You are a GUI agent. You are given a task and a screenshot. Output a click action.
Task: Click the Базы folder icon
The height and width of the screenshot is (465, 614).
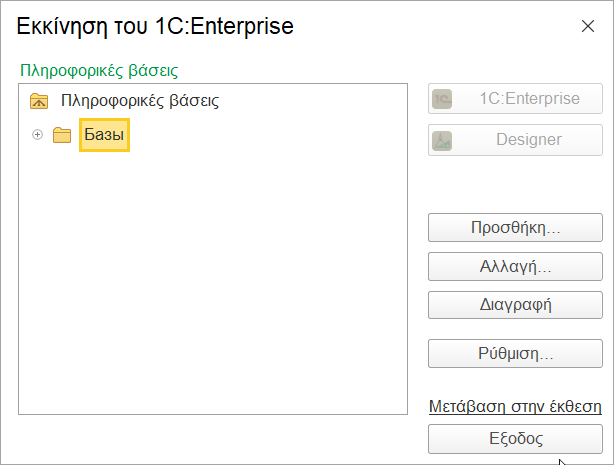[x=62, y=135]
